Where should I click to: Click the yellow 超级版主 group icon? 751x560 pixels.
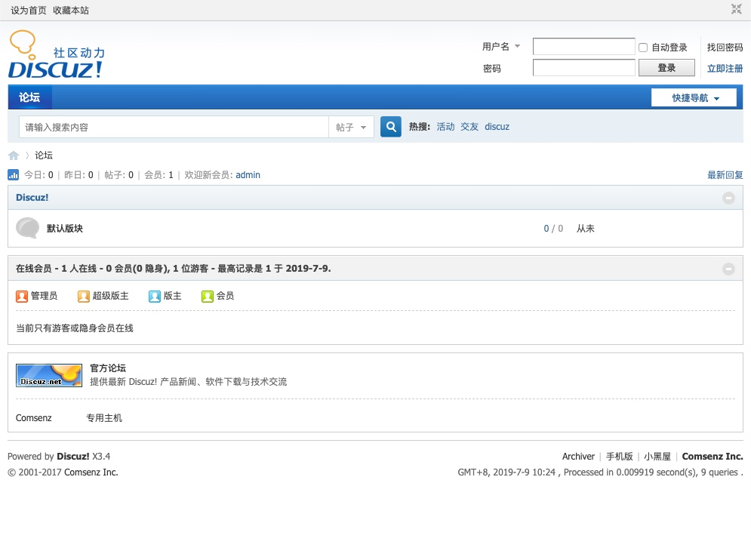(x=83, y=296)
